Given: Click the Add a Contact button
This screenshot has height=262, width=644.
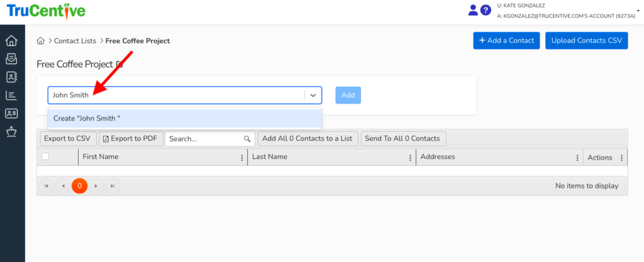Looking at the screenshot, I should click(x=506, y=41).
